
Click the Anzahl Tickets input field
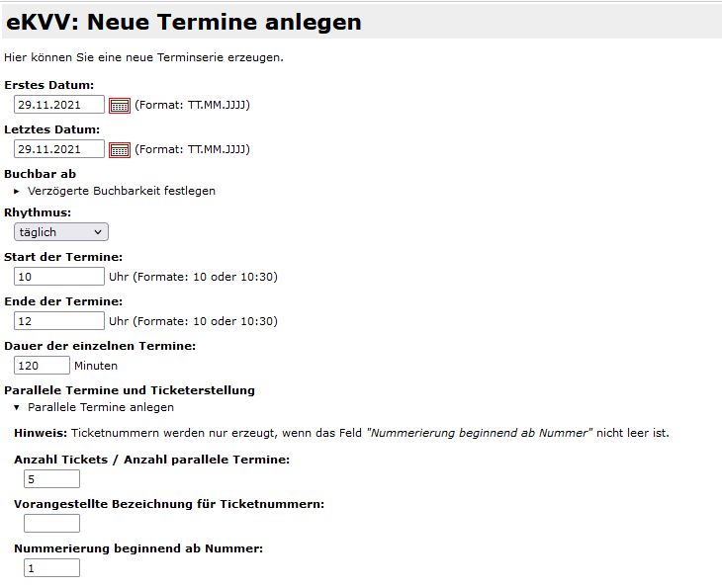pyautogui.click(x=51, y=479)
